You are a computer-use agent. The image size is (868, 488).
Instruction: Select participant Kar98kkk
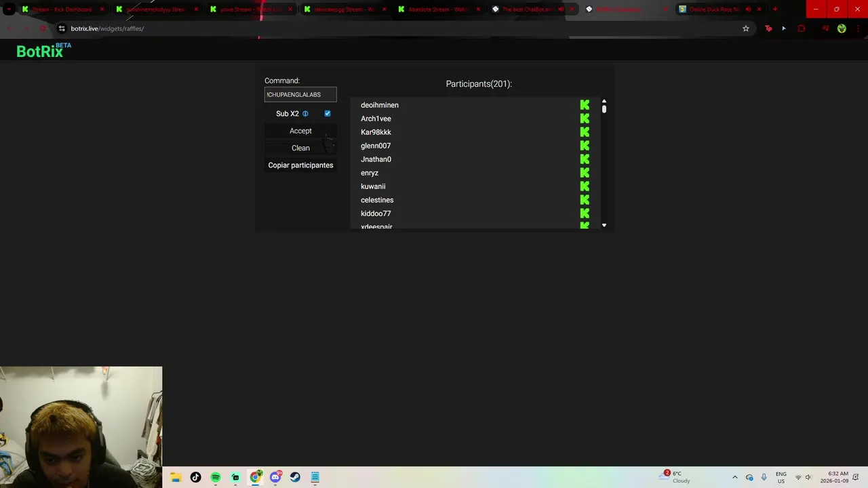pyautogui.click(x=376, y=132)
